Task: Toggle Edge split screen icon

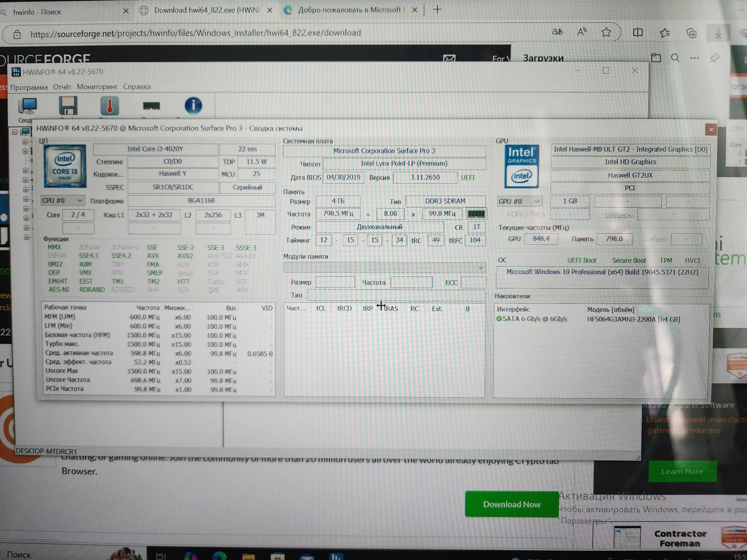Action: pos(638,32)
